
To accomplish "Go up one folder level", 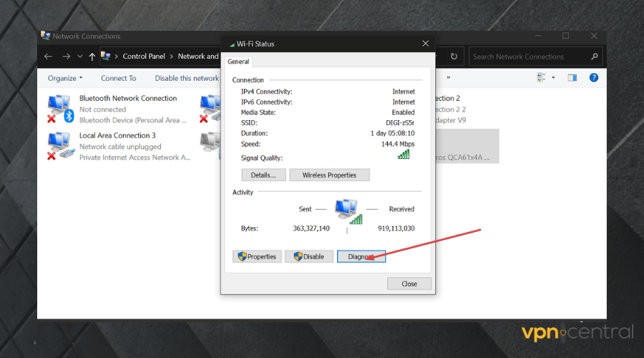I will (x=92, y=57).
